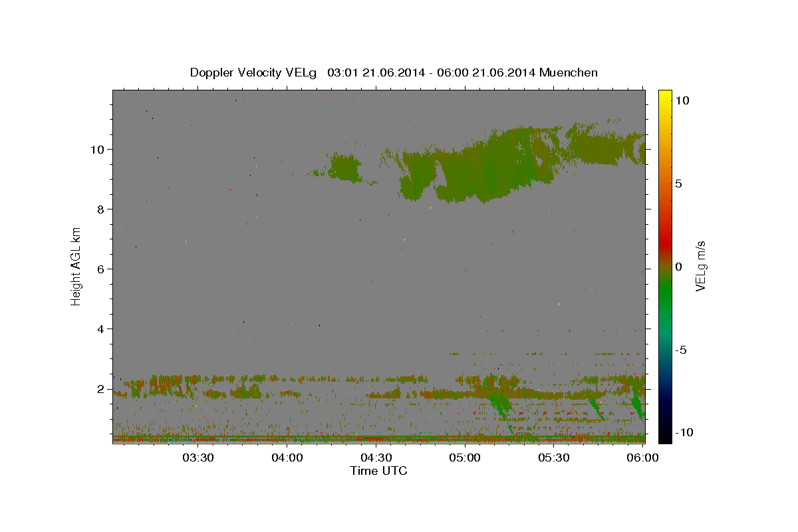
Task: Click the height tick label 6
Action: (100, 269)
